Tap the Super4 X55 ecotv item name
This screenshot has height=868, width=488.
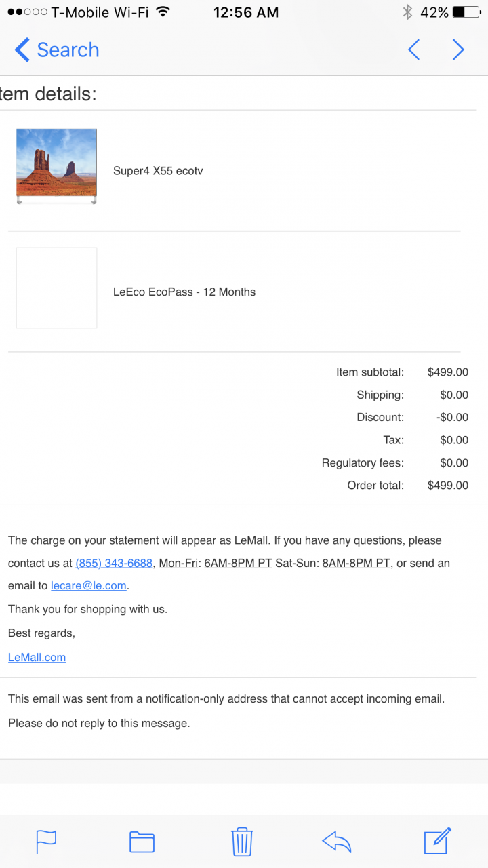click(x=158, y=171)
